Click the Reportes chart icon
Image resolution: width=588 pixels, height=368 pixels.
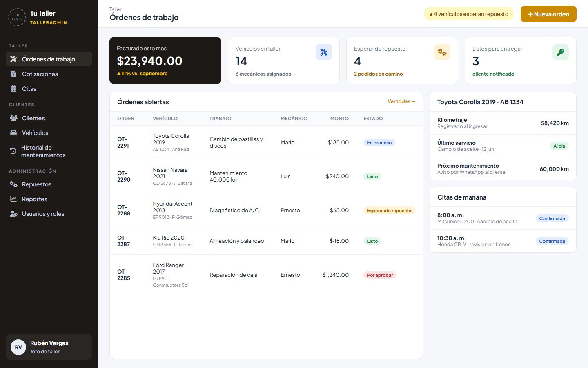point(13,199)
